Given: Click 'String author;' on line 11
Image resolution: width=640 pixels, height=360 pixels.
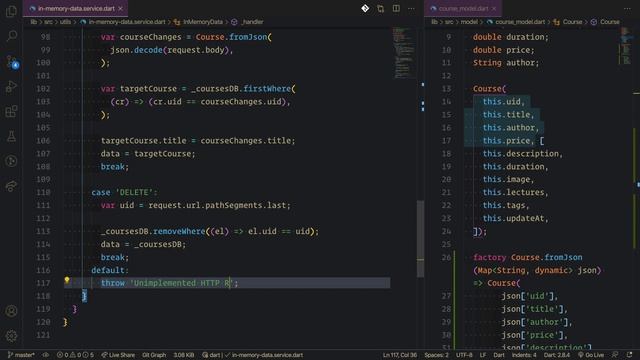Looking at the screenshot, I should [x=506, y=63].
